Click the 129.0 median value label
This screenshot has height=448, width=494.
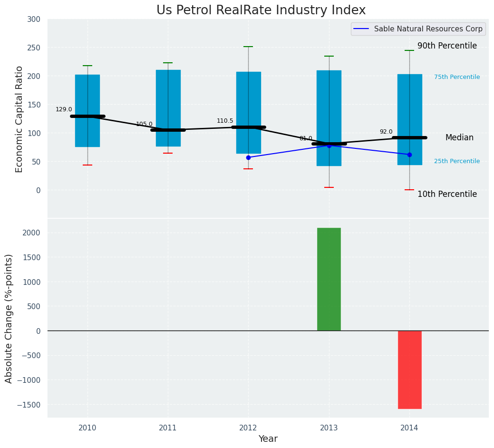64,109
